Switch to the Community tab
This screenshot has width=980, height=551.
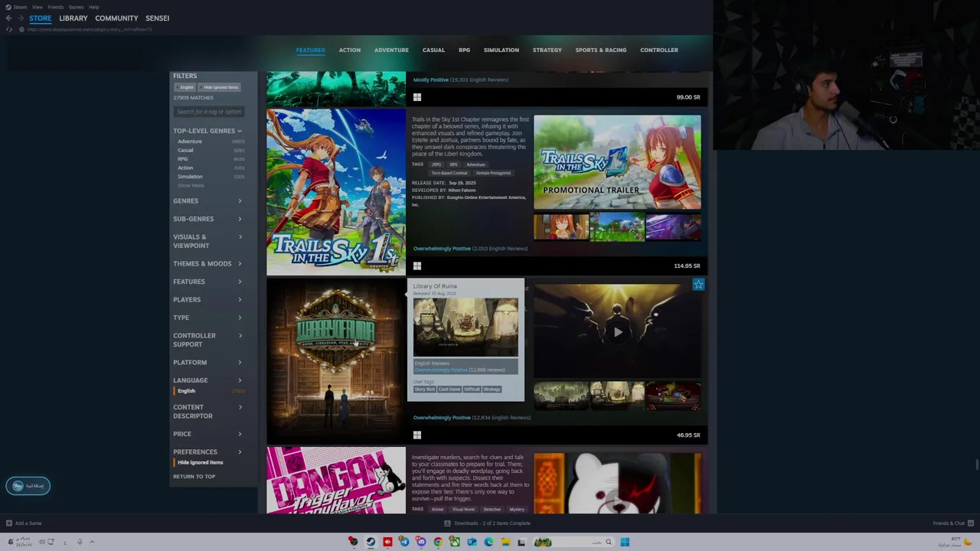coord(116,18)
